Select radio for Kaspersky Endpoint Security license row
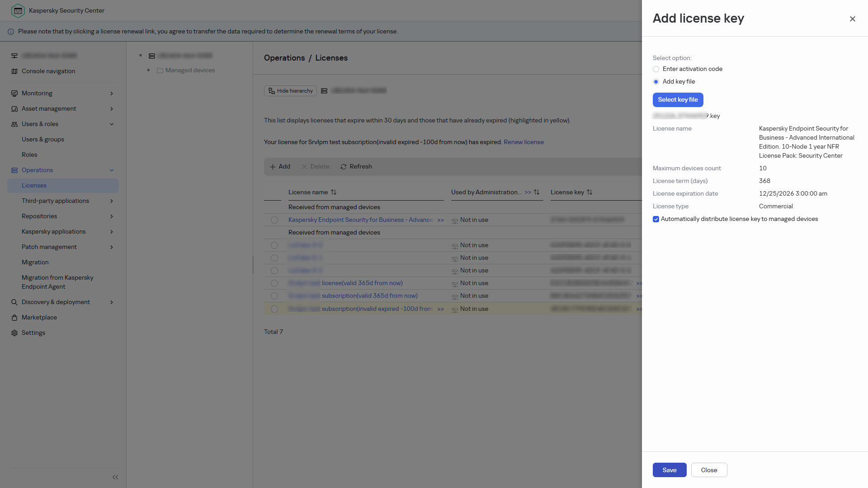This screenshot has height=488, width=868. point(274,220)
